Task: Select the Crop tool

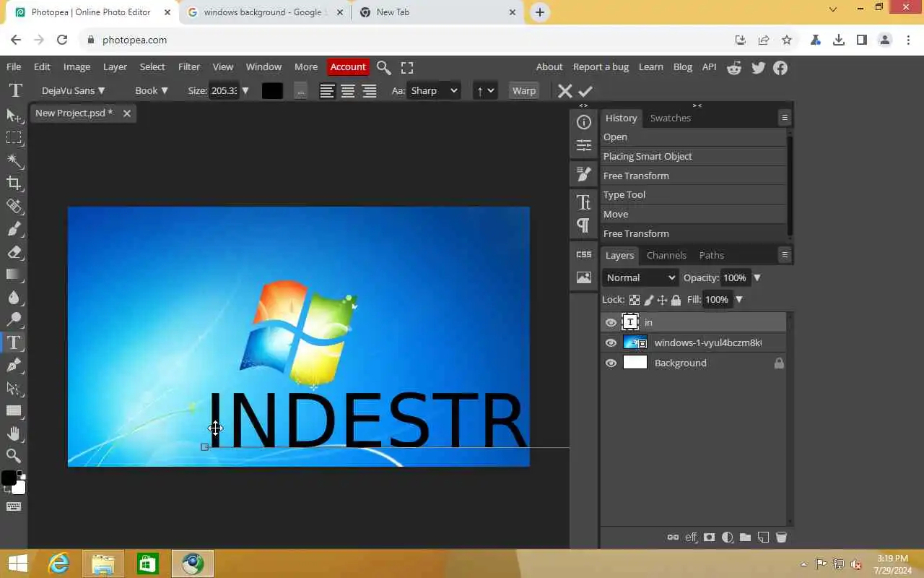Action: pos(14,183)
